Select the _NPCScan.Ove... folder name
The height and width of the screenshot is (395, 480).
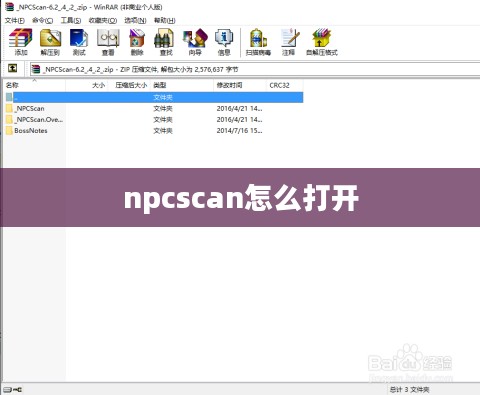[39, 119]
